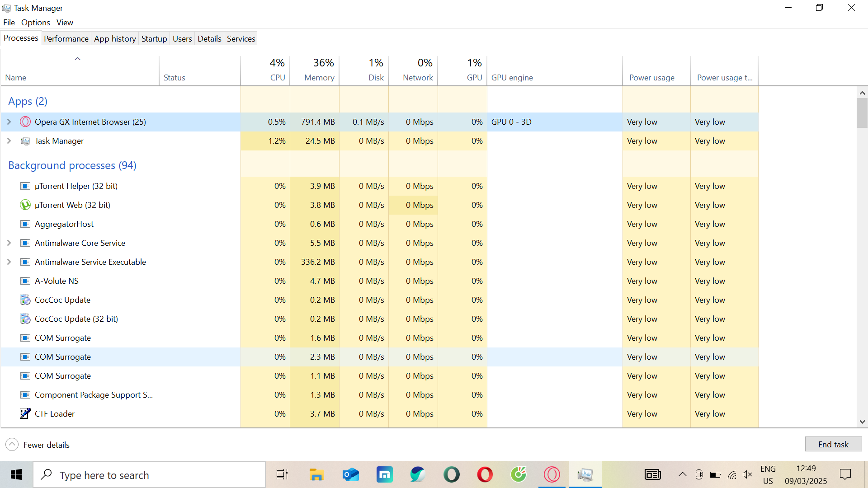868x488 pixels.
Task: Open the Options menu
Action: tap(36, 23)
